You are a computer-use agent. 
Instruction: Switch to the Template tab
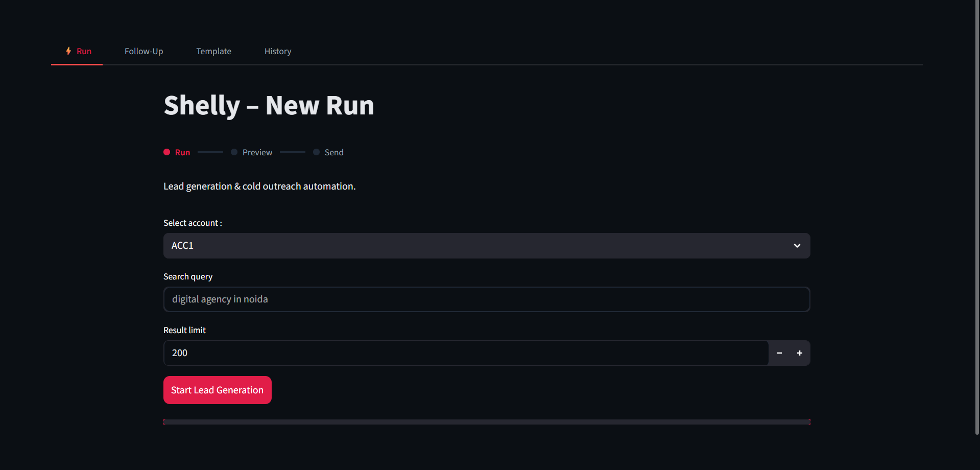pos(213,51)
